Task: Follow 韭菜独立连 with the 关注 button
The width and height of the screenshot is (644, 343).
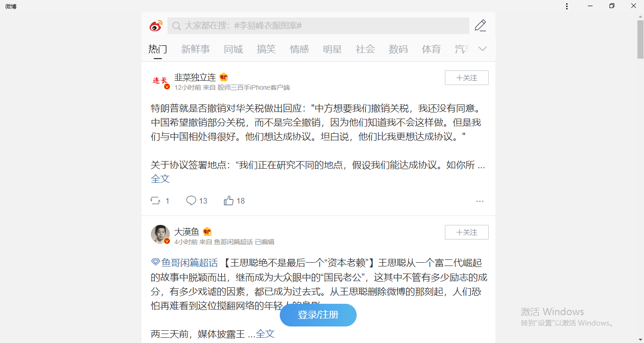Action: point(467,78)
